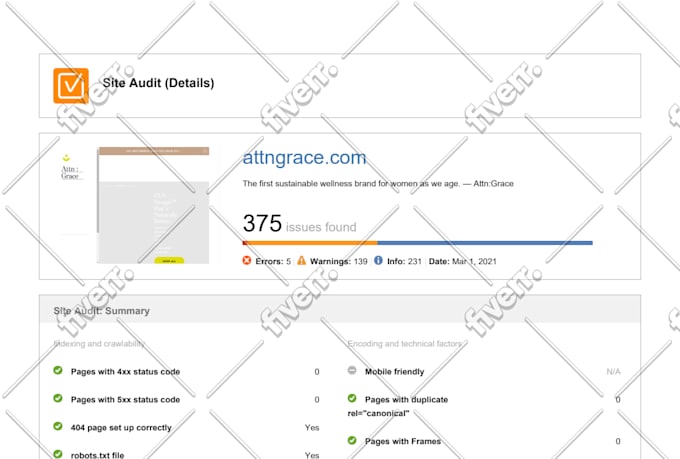Click the red Errors cross icon

point(247,260)
